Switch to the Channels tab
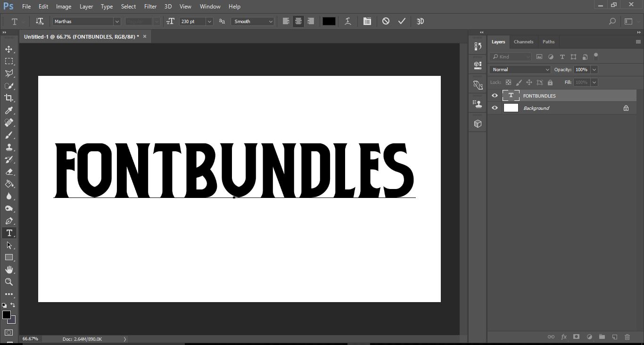The image size is (644, 345). pyautogui.click(x=523, y=41)
